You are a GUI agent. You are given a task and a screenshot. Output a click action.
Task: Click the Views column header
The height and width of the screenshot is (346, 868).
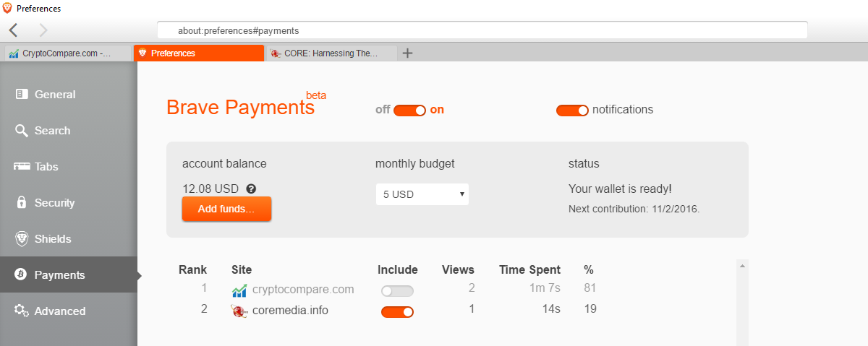pyautogui.click(x=458, y=269)
